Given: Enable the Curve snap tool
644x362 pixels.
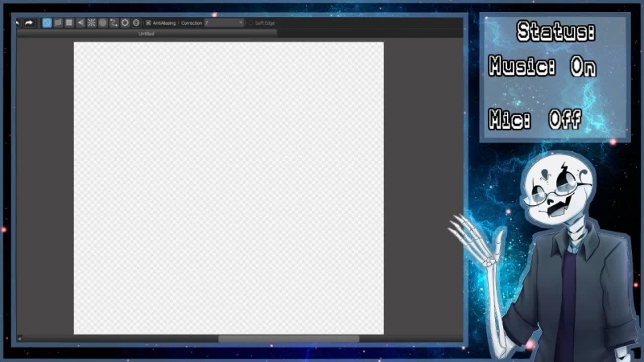Looking at the screenshot, I should pos(114,23).
